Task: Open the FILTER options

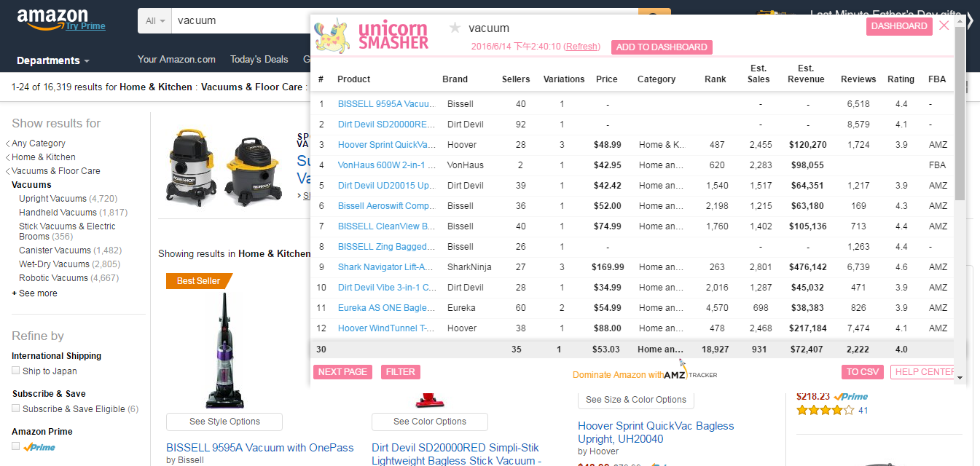Action: click(x=401, y=372)
